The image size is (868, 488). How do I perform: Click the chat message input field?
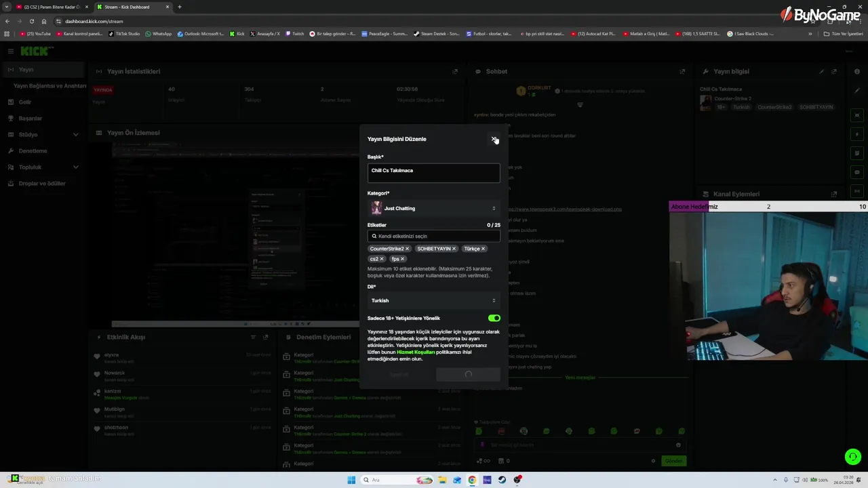pos(580,445)
